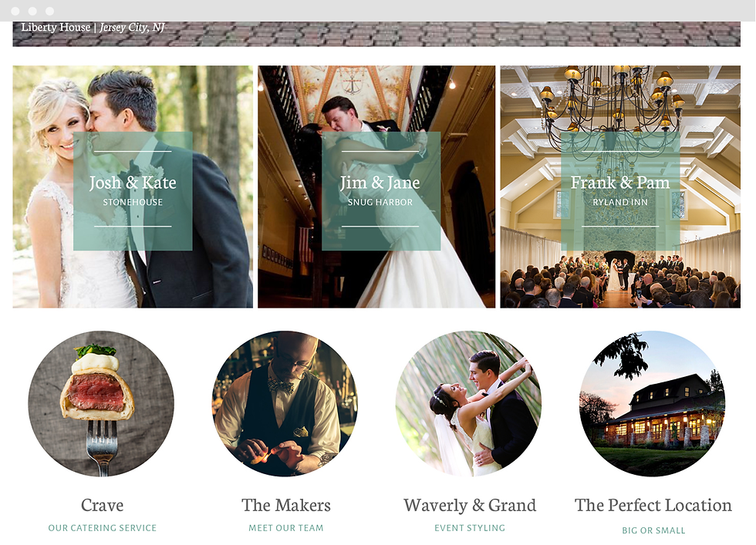Click the second window control dot
Screen dimensions: 756x545
(x=32, y=11)
